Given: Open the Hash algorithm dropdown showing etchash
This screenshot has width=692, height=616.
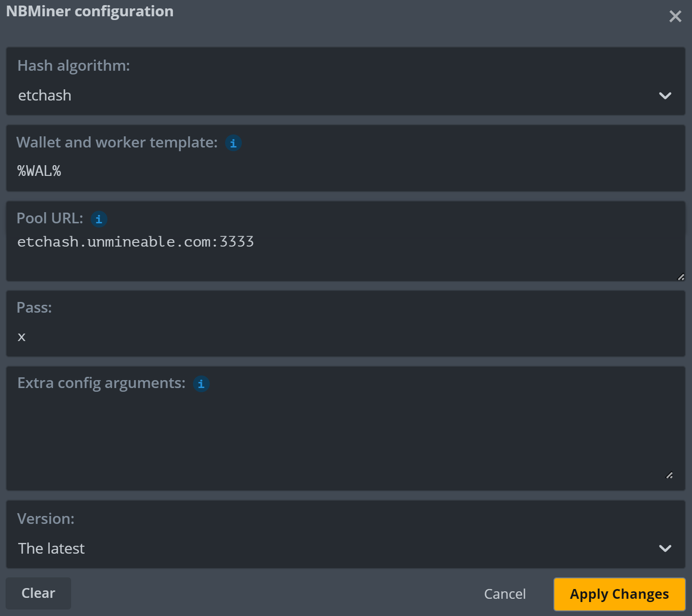Looking at the screenshot, I should click(326, 95).
